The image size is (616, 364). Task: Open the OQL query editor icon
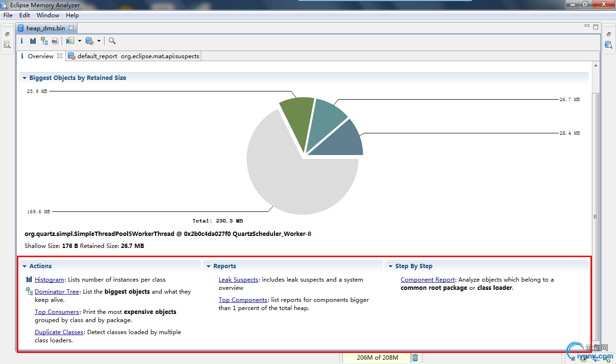click(55, 41)
